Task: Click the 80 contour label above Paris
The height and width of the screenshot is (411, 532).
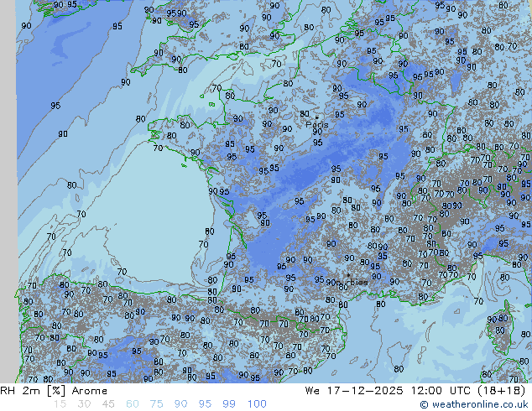Action: click(305, 114)
